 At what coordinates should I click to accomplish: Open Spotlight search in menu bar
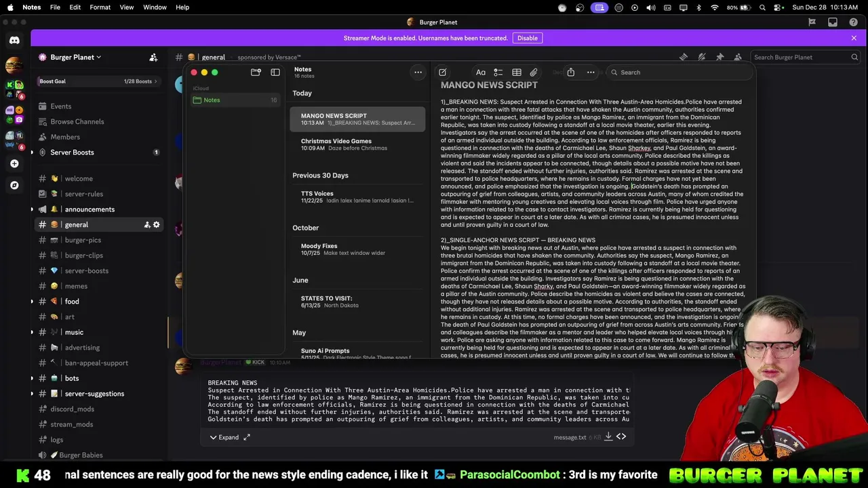click(x=762, y=7)
